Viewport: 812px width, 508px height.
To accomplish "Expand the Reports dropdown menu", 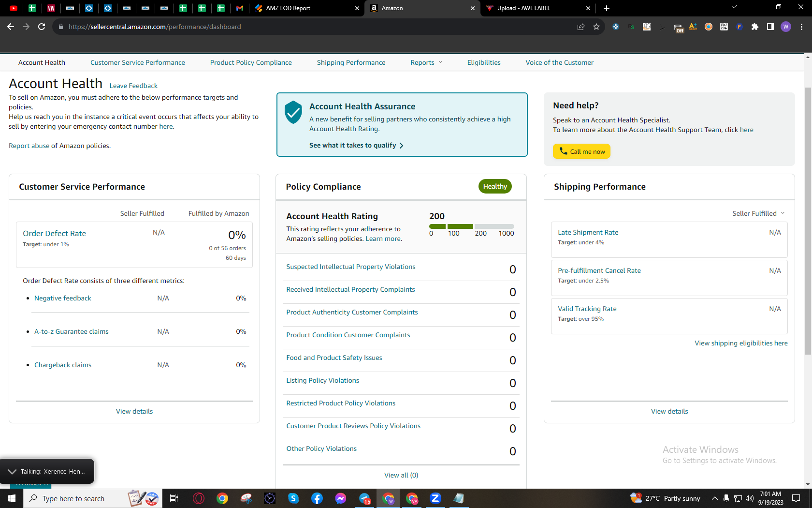I will coord(426,62).
